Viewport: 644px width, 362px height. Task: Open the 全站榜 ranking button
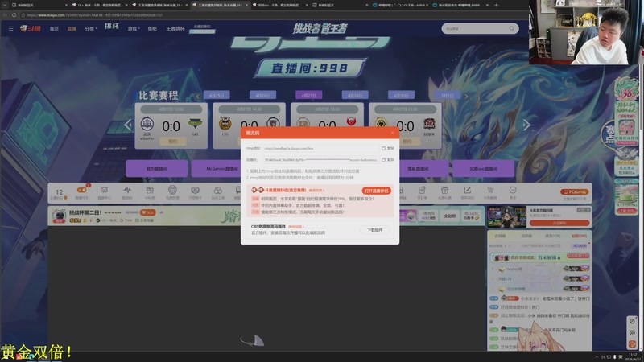pyautogui.click(x=450, y=216)
